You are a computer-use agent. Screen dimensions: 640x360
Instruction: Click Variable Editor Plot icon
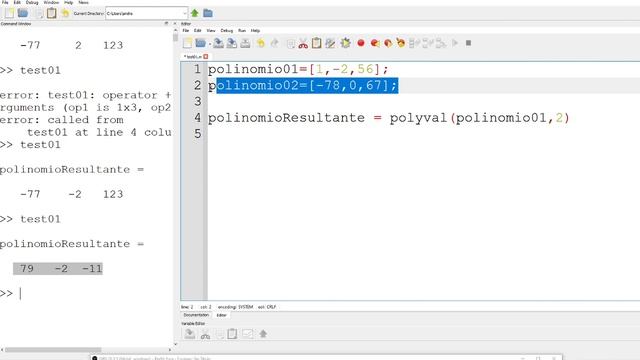(x=247, y=334)
